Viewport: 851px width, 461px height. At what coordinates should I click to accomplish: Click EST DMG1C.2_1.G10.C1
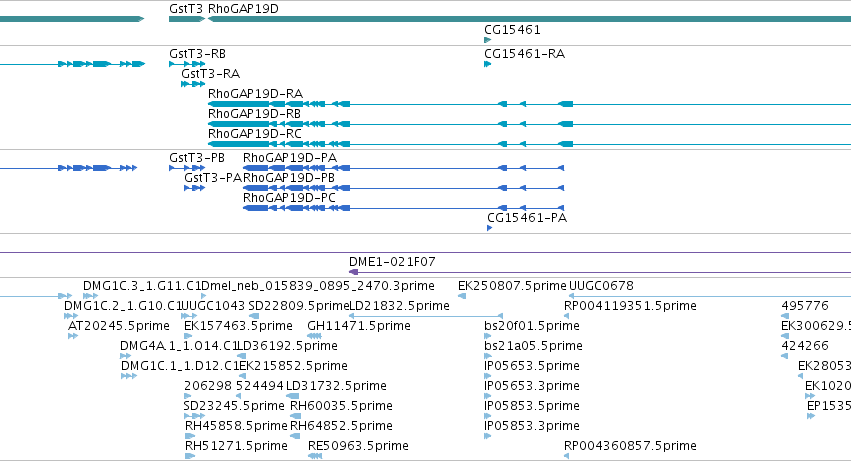[x=123, y=306]
